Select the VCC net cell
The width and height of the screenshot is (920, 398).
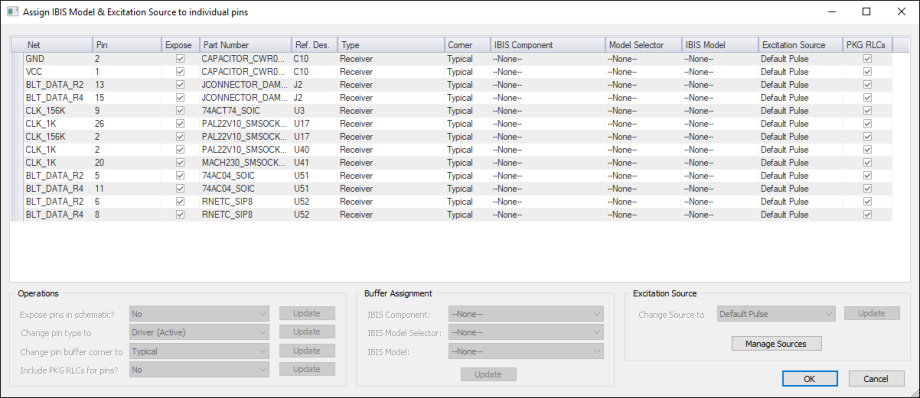[x=58, y=72]
